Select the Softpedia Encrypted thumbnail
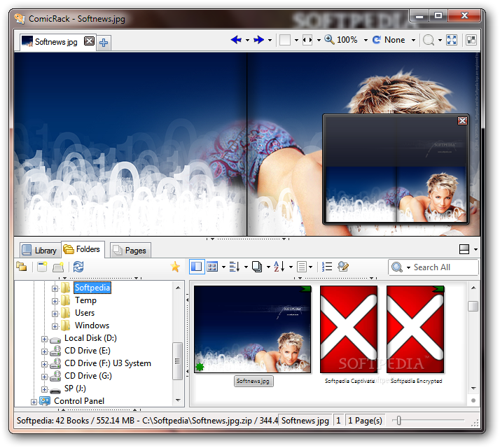The image size is (500, 448). 415,329
